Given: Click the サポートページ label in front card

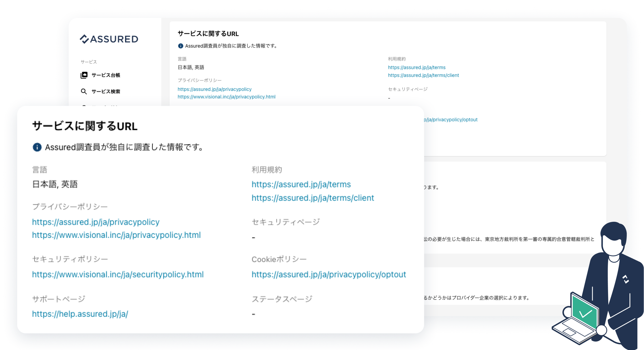Looking at the screenshot, I should (x=59, y=299).
